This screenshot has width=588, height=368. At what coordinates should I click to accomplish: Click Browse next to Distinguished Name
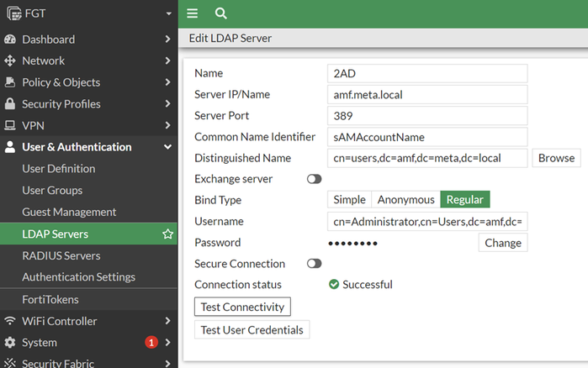click(556, 158)
